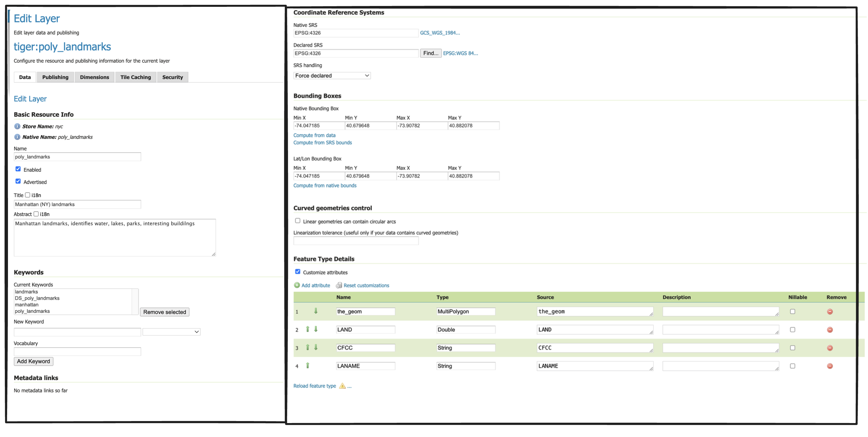Click the warning icon near Reload feature type
The width and height of the screenshot is (868, 437).
342,386
